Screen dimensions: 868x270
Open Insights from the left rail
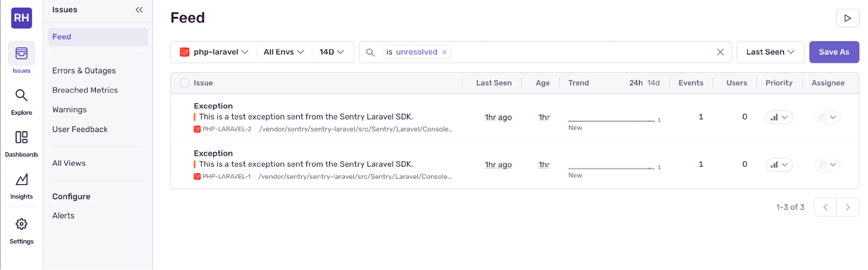[x=21, y=185]
